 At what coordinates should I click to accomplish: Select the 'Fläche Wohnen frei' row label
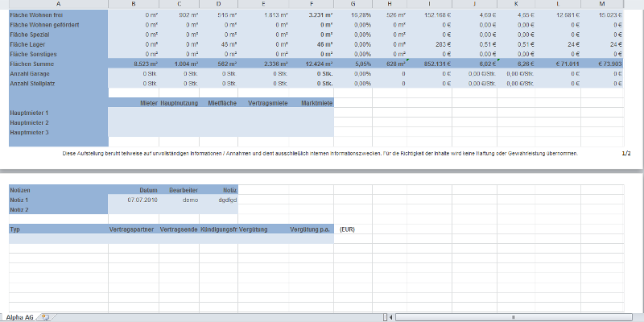click(x=58, y=14)
